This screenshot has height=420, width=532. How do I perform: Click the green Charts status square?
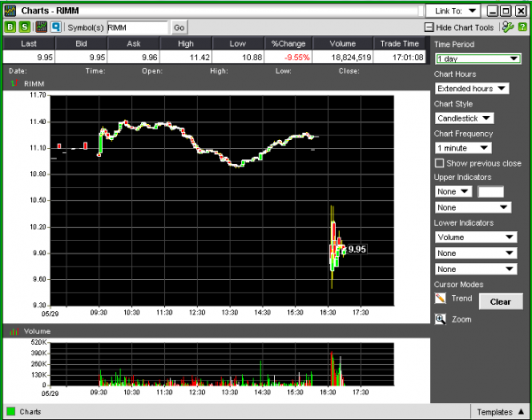pos(11,411)
